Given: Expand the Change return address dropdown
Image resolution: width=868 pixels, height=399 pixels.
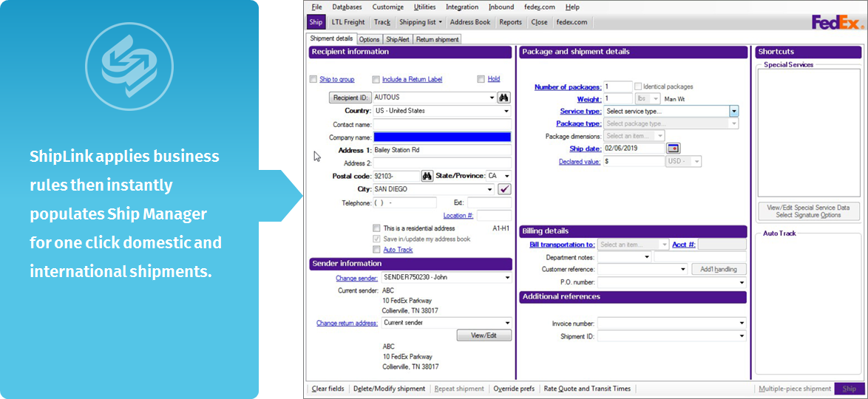Looking at the screenshot, I should click(x=507, y=323).
